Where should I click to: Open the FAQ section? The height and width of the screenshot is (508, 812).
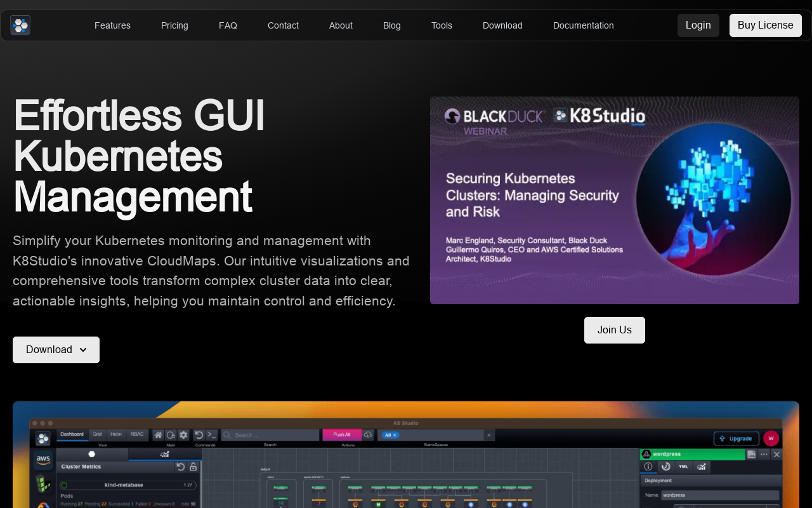pyautogui.click(x=228, y=25)
